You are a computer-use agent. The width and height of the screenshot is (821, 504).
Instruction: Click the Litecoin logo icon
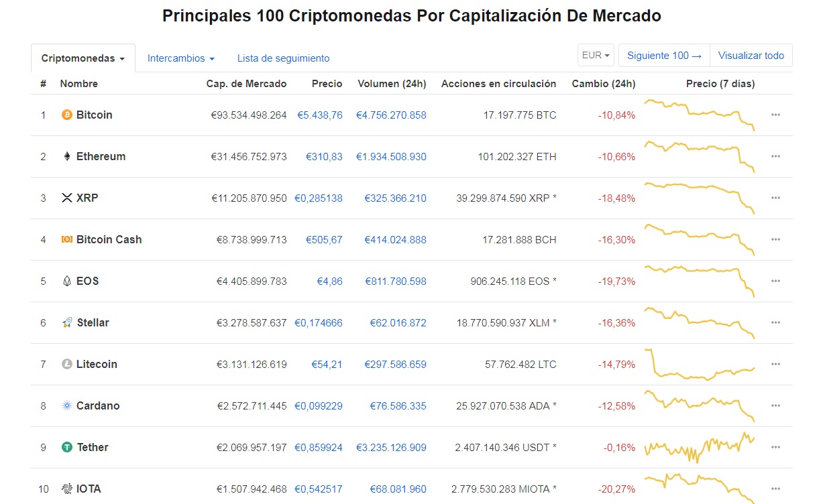click(66, 365)
